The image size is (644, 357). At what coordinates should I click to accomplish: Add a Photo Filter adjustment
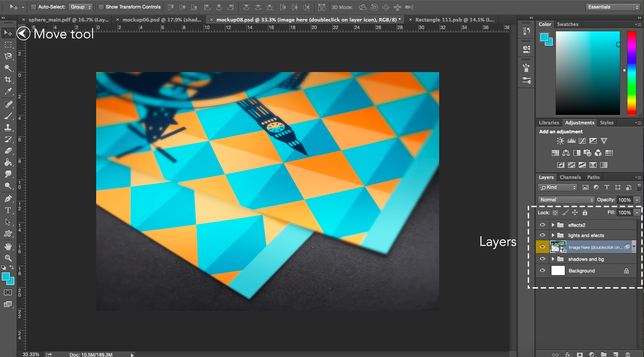(588, 153)
